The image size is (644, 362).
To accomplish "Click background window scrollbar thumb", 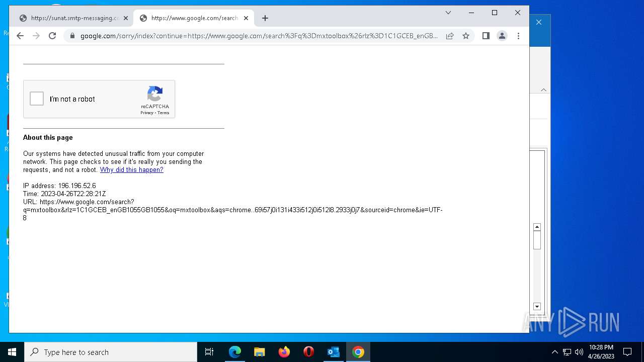I will pos(537,240).
